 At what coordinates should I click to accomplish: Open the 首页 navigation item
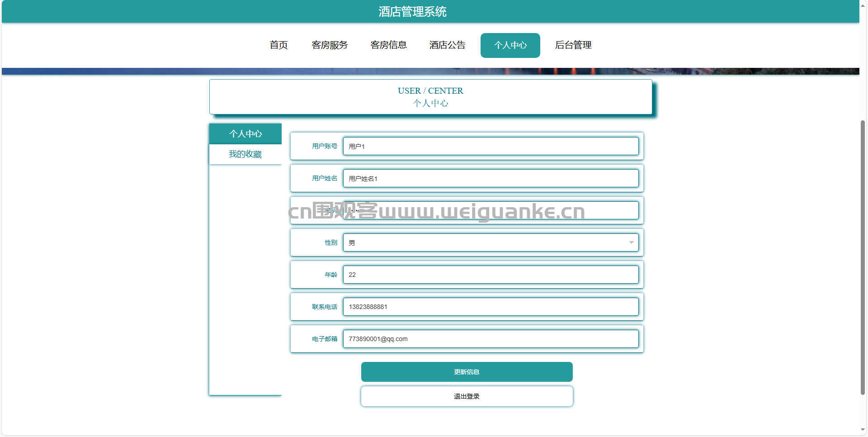[278, 45]
